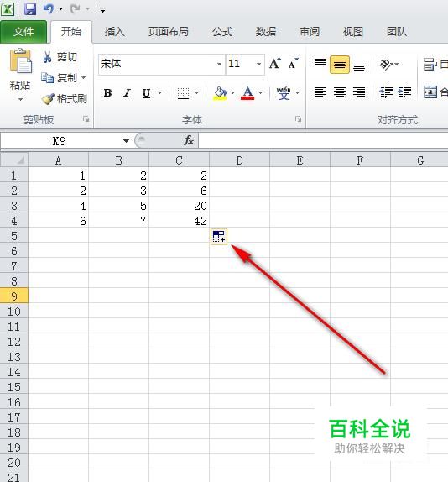Click the text orientation icon

point(386,65)
